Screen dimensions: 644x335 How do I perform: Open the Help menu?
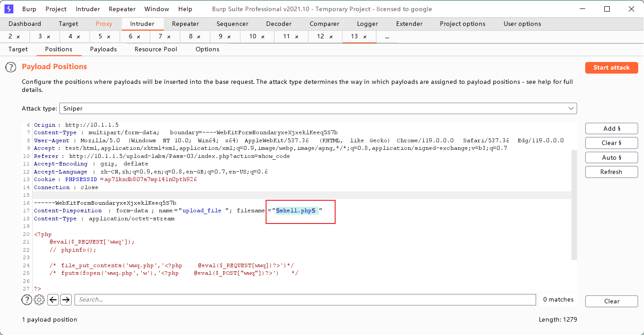(x=185, y=9)
